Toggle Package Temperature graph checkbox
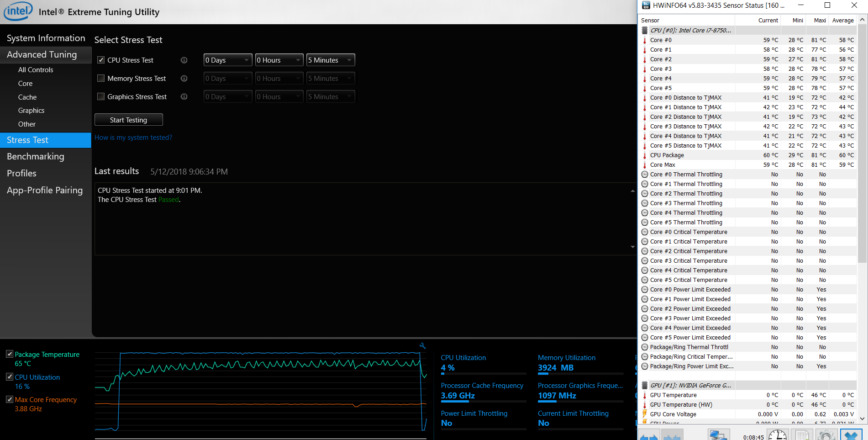This screenshot has height=440, width=868. [9, 354]
